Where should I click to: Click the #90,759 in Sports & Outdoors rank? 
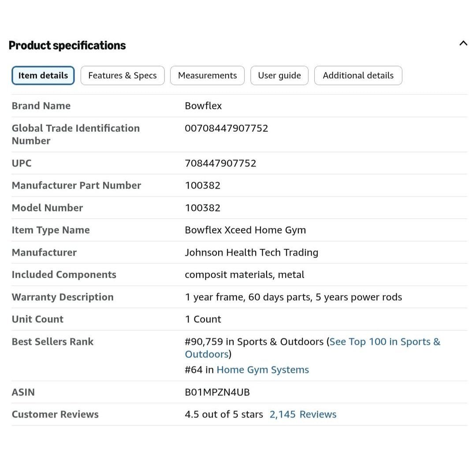pos(254,342)
